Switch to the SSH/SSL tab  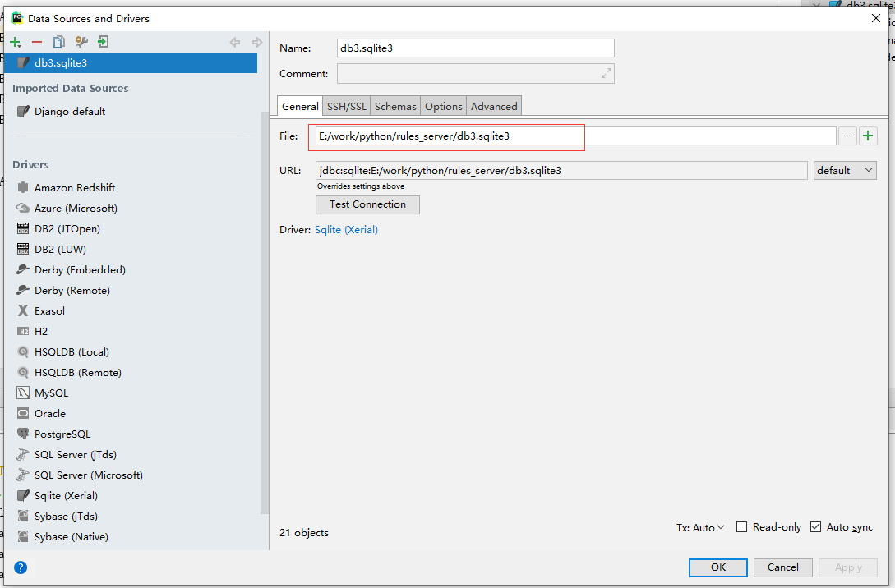346,105
